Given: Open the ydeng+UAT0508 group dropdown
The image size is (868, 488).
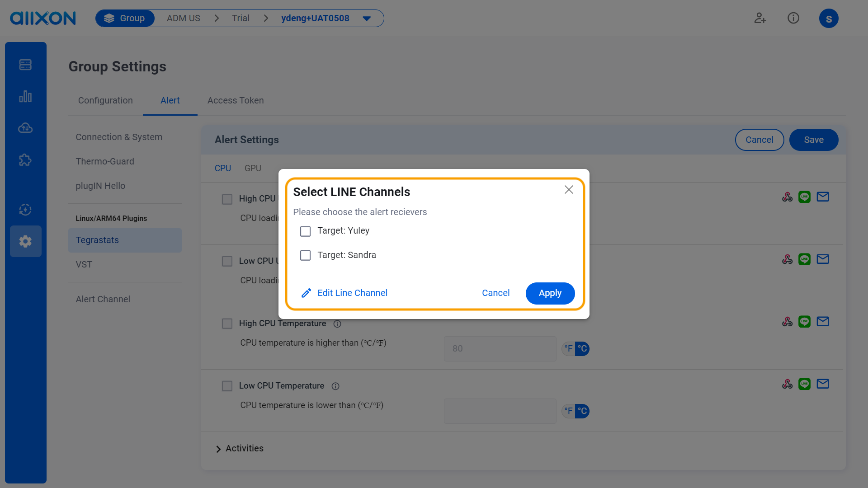Looking at the screenshot, I should click(366, 18).
